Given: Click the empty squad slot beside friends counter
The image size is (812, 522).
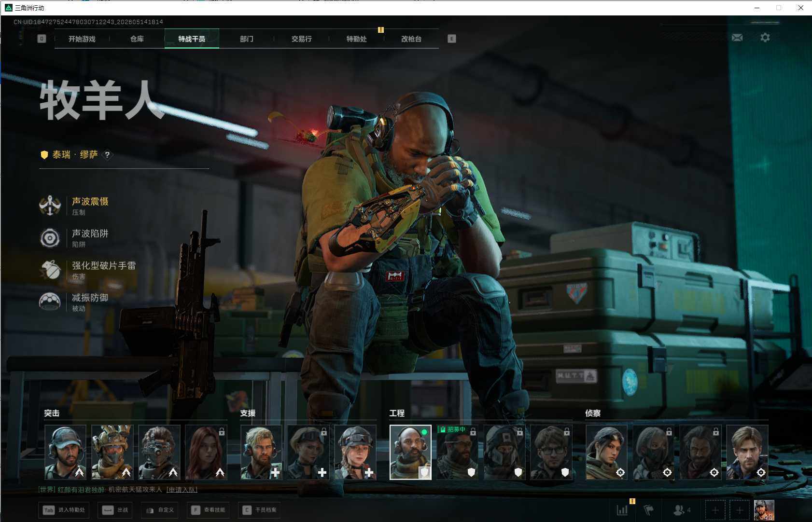Looking at the screenshot, I should [x=715, y=510].
